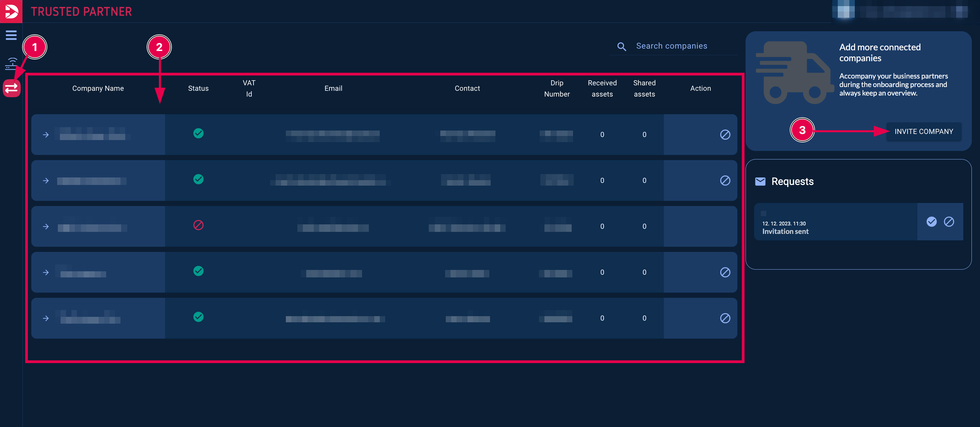Block the first company via its Action ban icon
This screenshot has height=427, width=980.
[x=725, y=134]
